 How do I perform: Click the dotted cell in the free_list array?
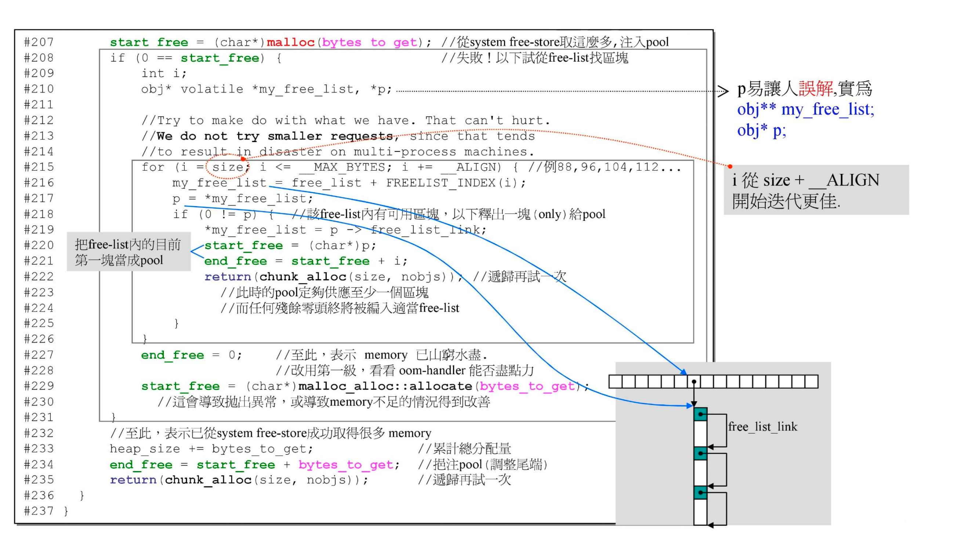[694, 382]
